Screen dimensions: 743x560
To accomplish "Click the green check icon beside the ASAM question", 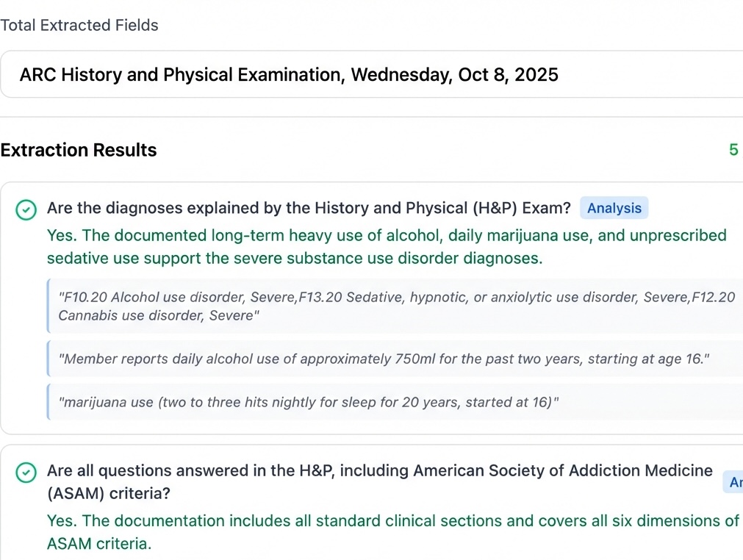I will pyautogui.click(x=26, y=473).
